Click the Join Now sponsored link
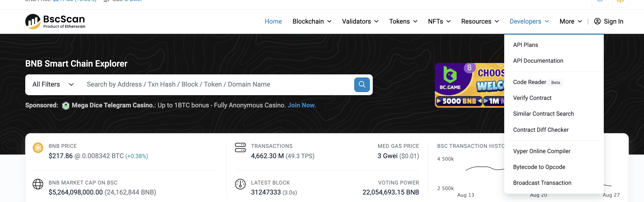 click(302, 105)
